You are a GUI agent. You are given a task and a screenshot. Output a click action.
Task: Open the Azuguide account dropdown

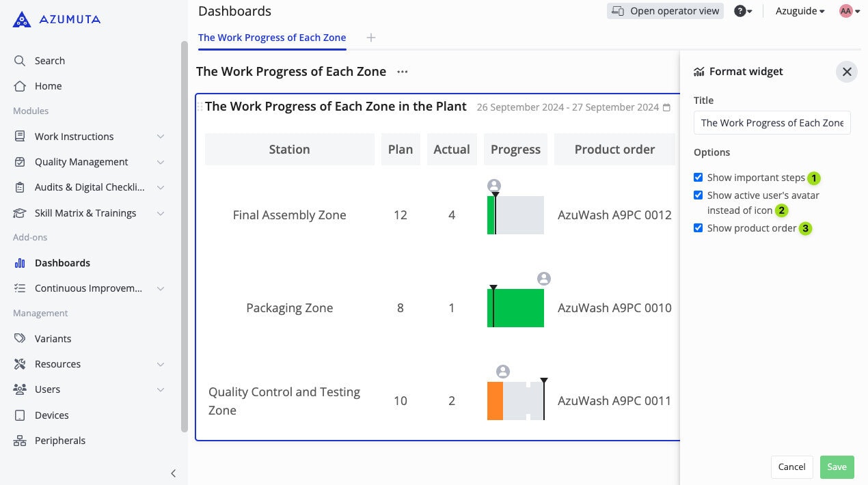pos(800,11)
